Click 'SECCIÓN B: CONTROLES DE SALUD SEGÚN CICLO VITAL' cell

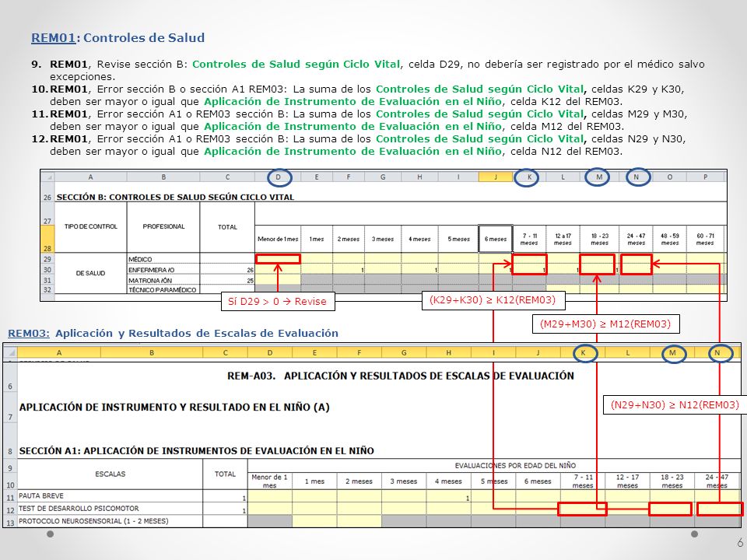coord(175,197)
